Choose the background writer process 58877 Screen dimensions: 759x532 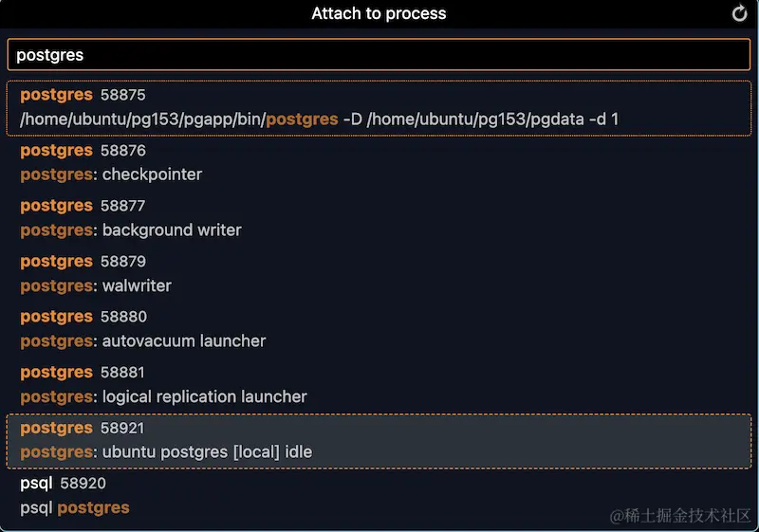tap(379, 218)
